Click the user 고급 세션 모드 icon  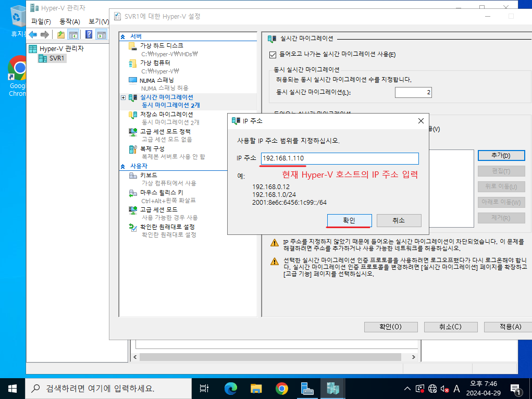(x=133, y=210)
